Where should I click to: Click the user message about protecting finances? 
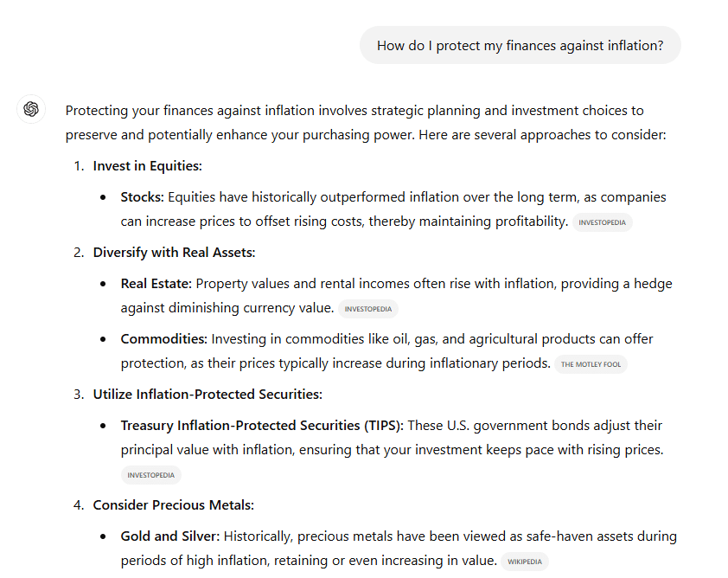point(520,45)
